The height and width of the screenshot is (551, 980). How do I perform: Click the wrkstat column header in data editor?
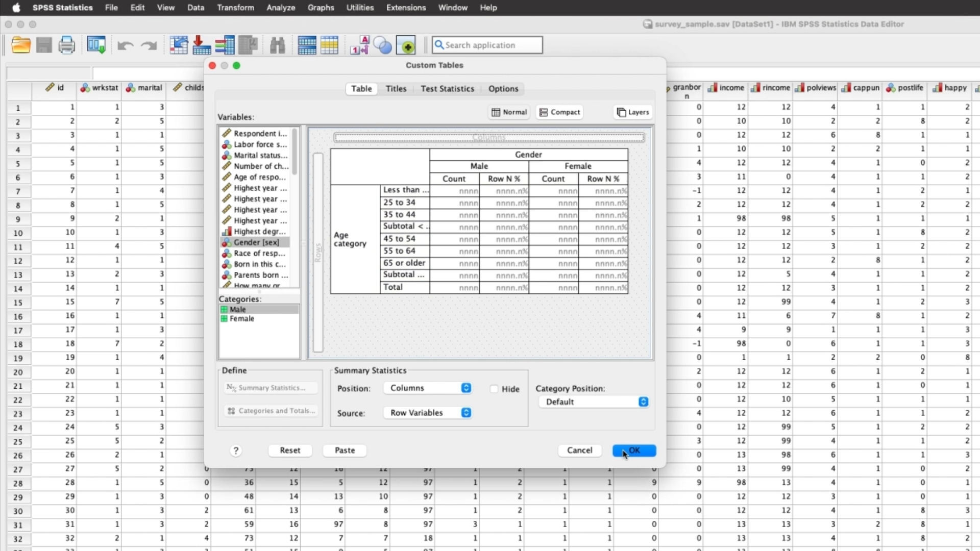pos(100,88)
